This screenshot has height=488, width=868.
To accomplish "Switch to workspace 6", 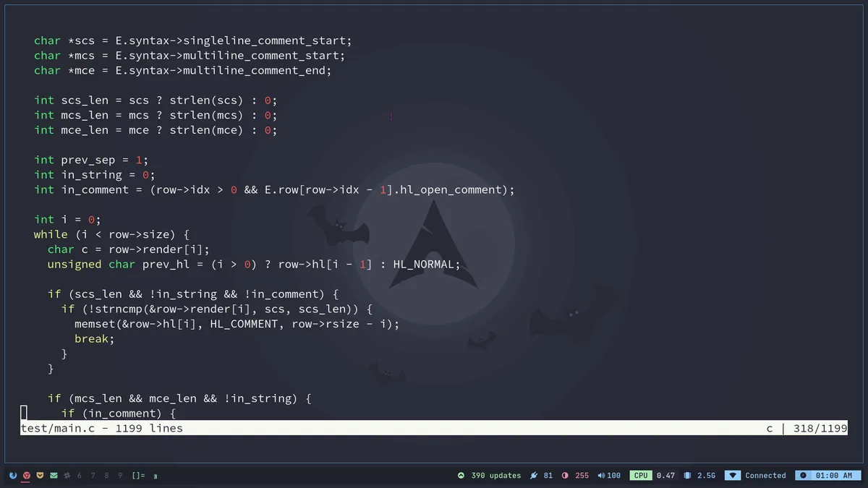I will click(x=77, y=476).
